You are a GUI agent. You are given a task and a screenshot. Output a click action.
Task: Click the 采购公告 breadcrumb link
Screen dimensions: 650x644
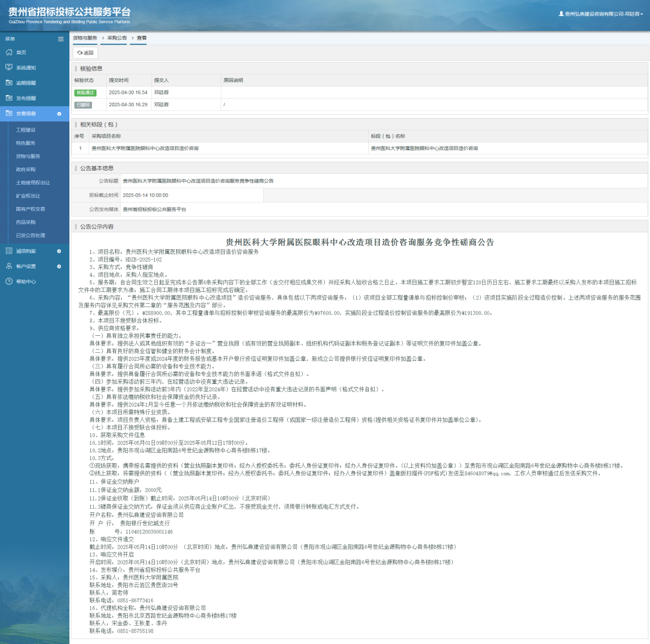click(116, 38)
